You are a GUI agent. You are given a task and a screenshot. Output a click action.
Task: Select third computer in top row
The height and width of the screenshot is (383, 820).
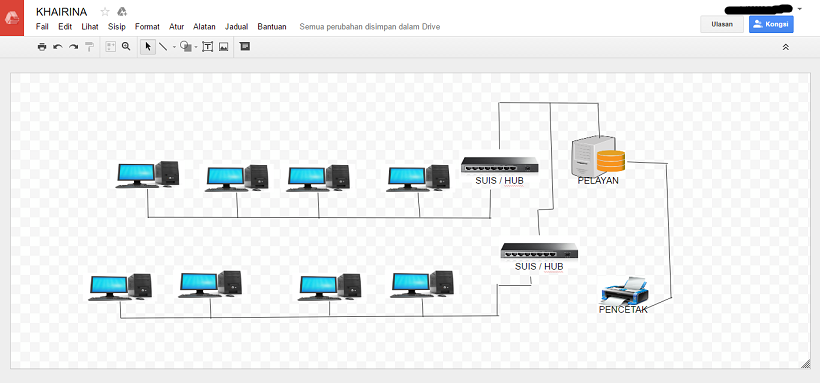click(x=318, y=178)
